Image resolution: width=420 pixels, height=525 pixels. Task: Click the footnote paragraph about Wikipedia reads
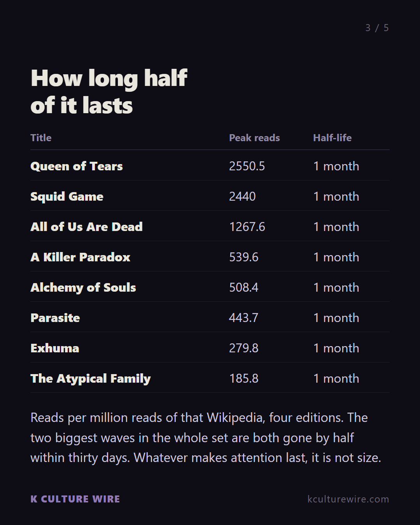coord(206,437)
